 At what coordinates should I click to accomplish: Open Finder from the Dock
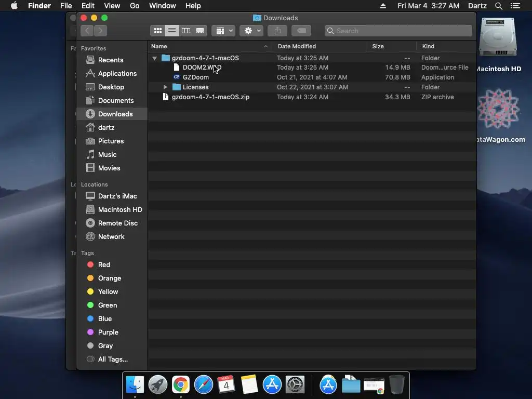[135, 385]
